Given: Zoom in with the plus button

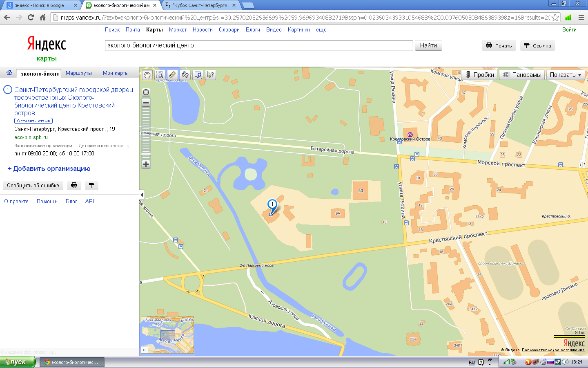Looking at the screenshot, I should click(x=146, y=164).
